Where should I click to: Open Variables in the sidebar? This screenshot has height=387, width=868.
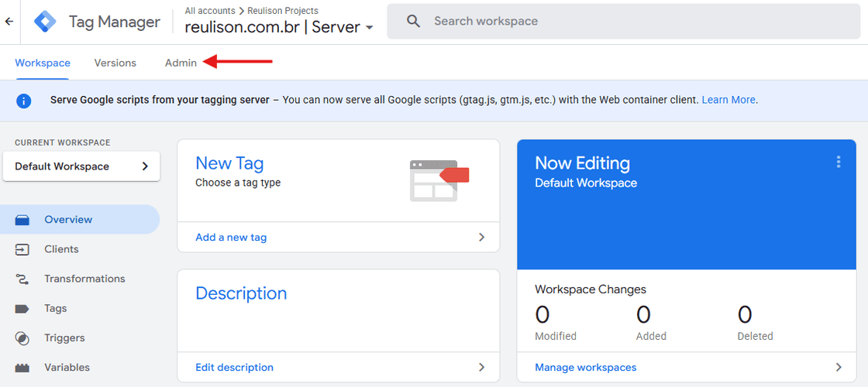point(80,368)
